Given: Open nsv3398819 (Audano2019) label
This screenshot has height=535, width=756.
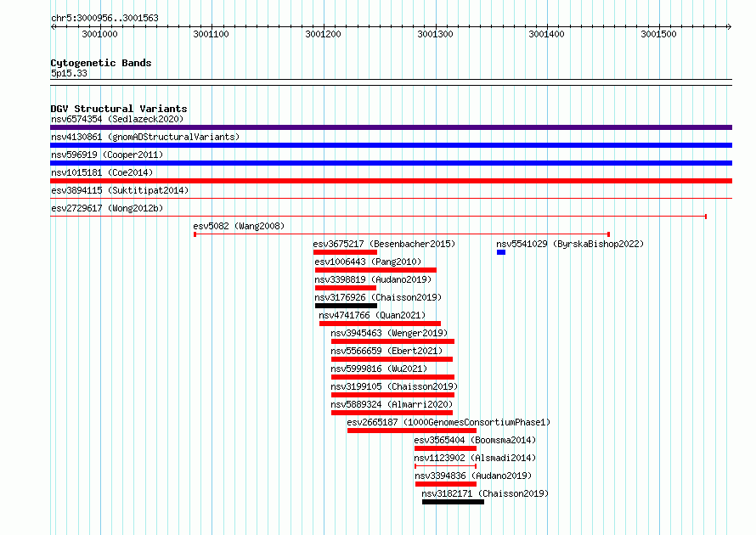Looking at the screenshot, I should click(x=373, y=279).
